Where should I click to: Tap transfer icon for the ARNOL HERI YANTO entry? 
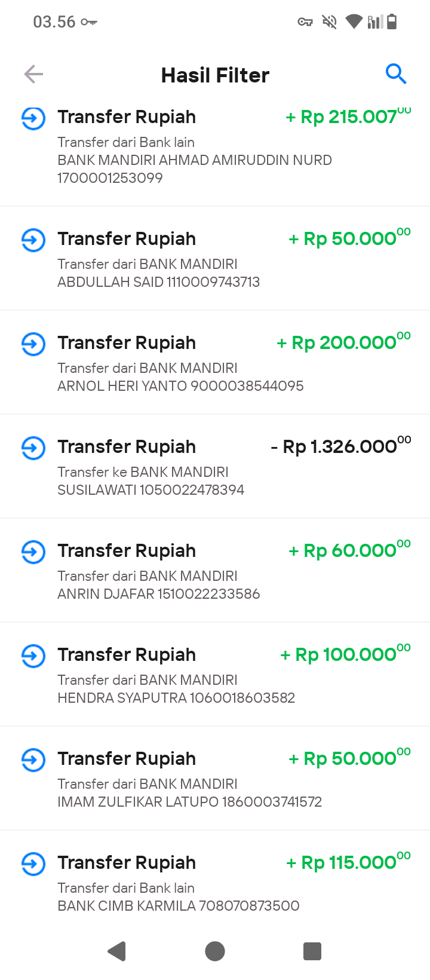point(33,344)
